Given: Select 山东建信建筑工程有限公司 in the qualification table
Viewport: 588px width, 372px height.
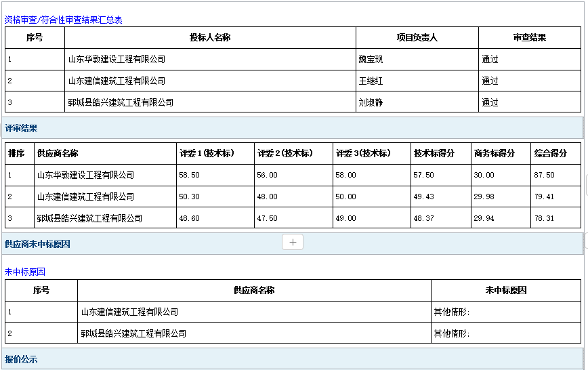Looking at the screenshot, I should click(117, 81).
